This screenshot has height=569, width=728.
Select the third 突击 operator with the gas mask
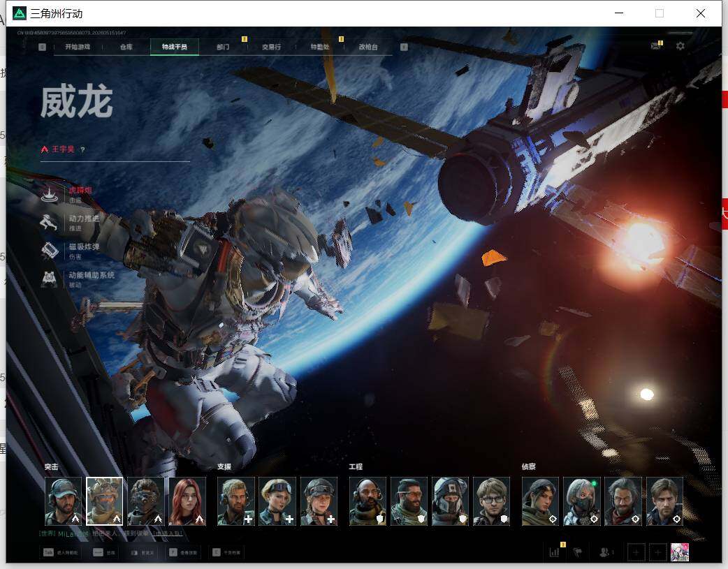click(146, 501)
